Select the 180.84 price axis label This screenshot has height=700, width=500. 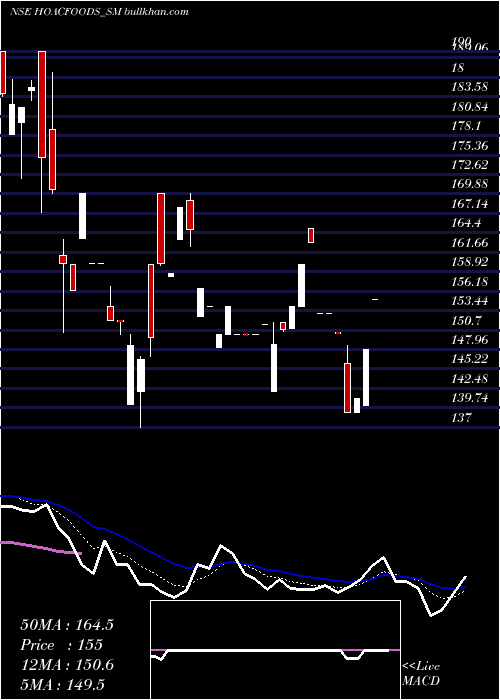pyautogui.click(x=469, y=107)
